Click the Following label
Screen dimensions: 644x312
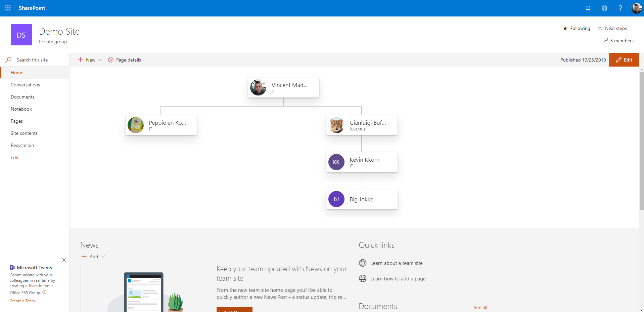580,28
